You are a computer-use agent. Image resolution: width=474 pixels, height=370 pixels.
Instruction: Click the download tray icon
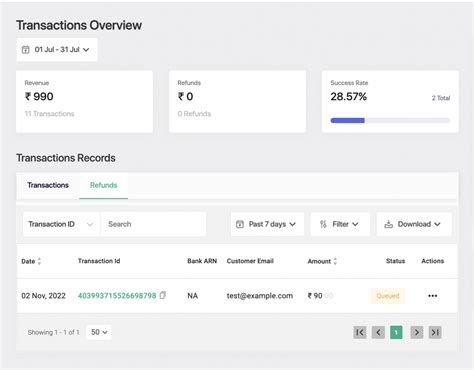388,224
